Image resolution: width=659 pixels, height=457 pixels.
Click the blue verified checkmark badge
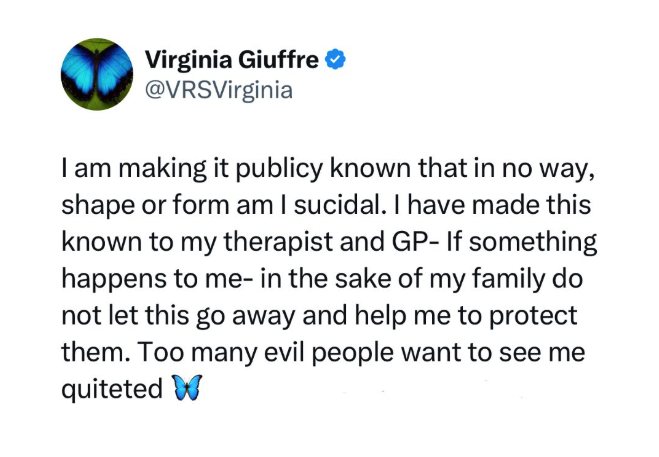tap(336, 60)
